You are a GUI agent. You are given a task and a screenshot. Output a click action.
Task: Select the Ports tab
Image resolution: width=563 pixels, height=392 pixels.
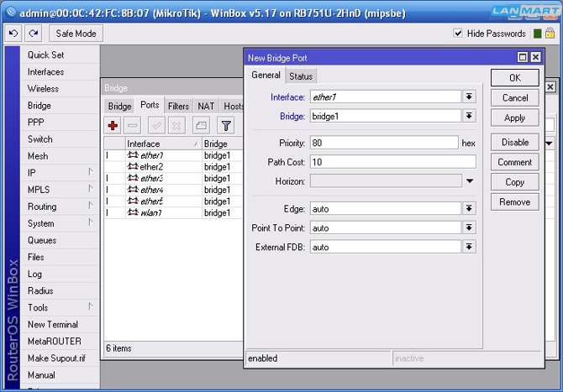[x=150, y=105]
